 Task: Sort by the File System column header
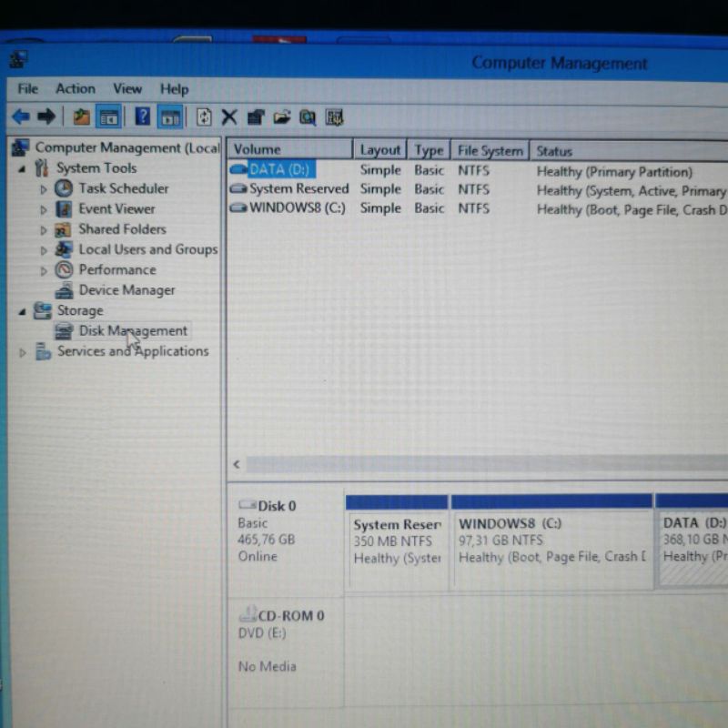(x=490, y=150)
